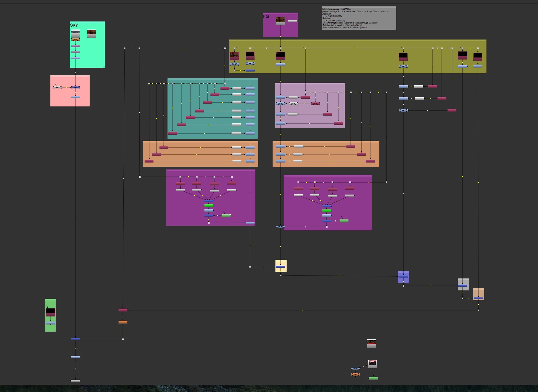This screenshot has height=392, width=538.
Task: Click the SKY backdrop title label
Action: [74, 25]
